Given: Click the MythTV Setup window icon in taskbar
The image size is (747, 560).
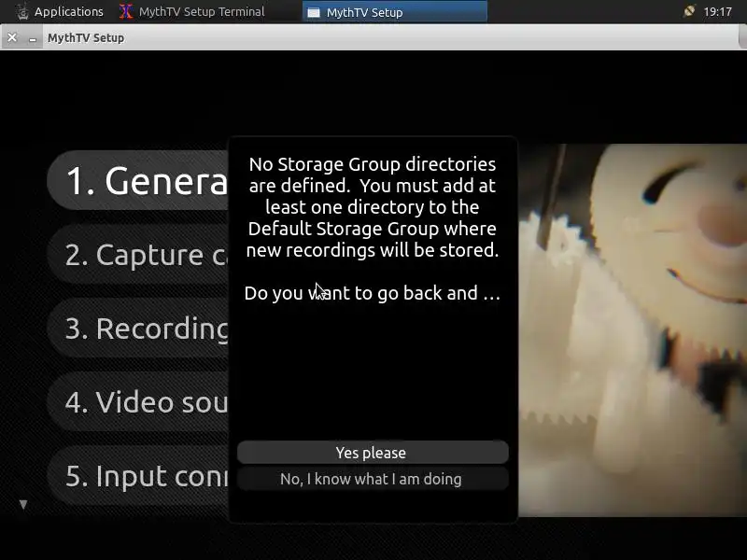Looking at the screenshot, I should point(314,12).
